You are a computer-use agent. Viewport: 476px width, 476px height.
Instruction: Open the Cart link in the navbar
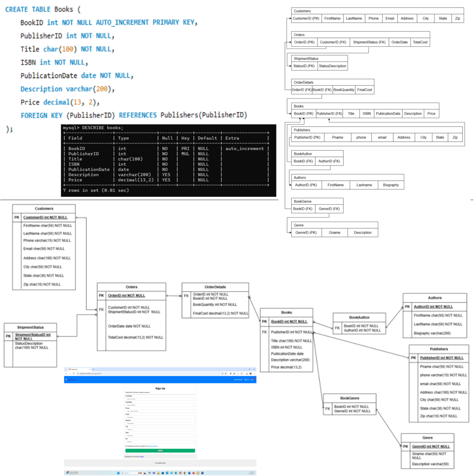(x=252, y=380)
